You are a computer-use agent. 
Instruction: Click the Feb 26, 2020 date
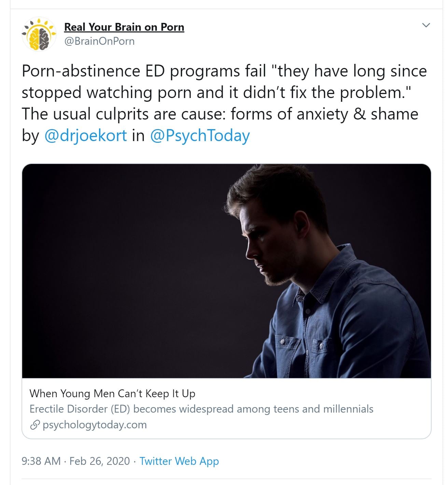[x=100, y=461]
